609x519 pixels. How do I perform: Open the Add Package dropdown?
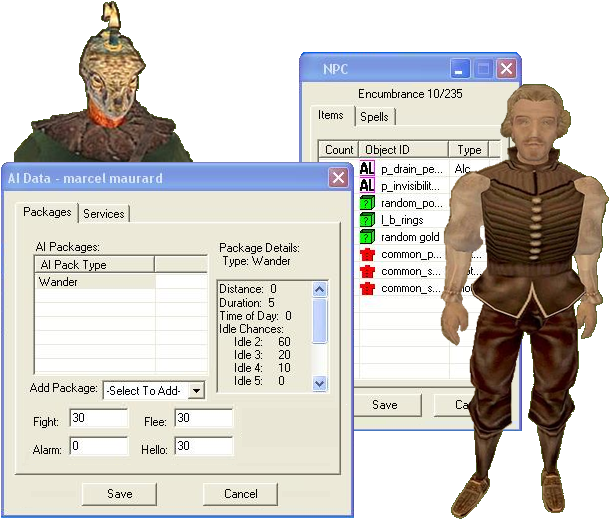coord(197,390)
